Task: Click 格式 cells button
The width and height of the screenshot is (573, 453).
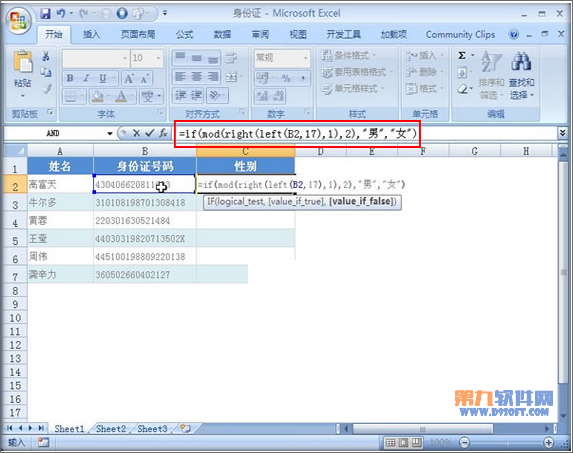Action: (x=424, y=89)
